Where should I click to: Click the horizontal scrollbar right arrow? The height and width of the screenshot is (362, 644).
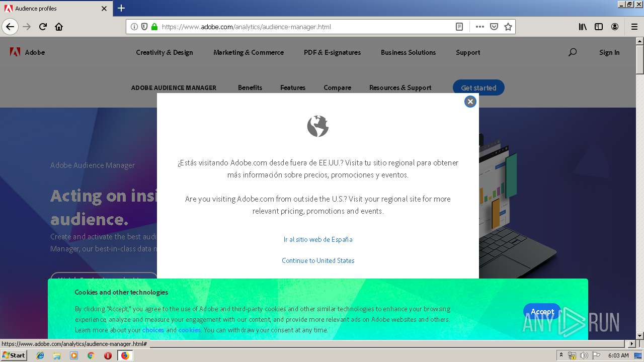pyautogui.click(x=632, y=344)
